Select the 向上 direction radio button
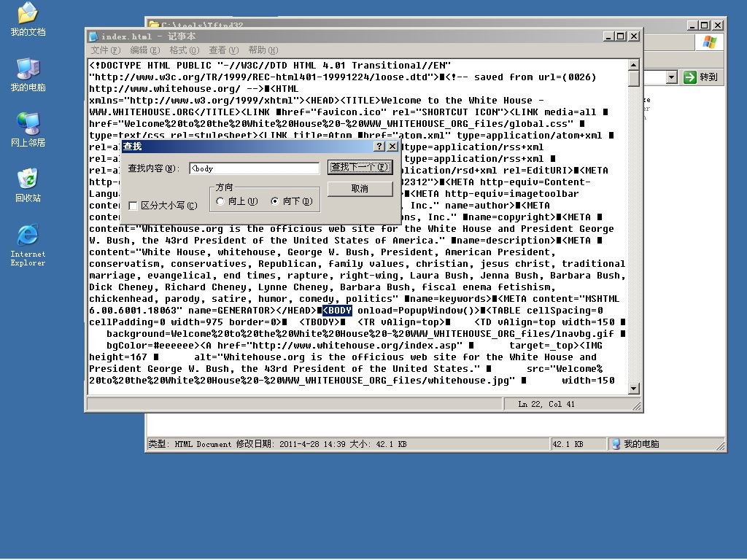This screenshot has height=560, width=747. 220,201
